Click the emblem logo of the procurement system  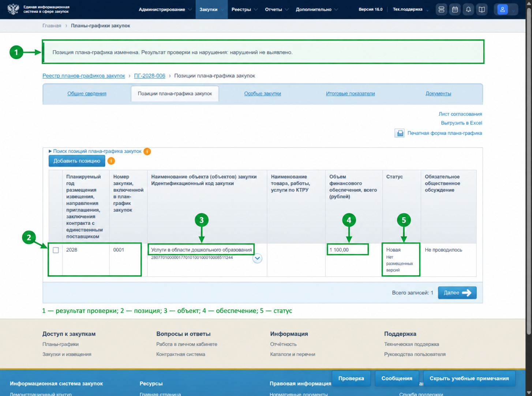[13, 9]
